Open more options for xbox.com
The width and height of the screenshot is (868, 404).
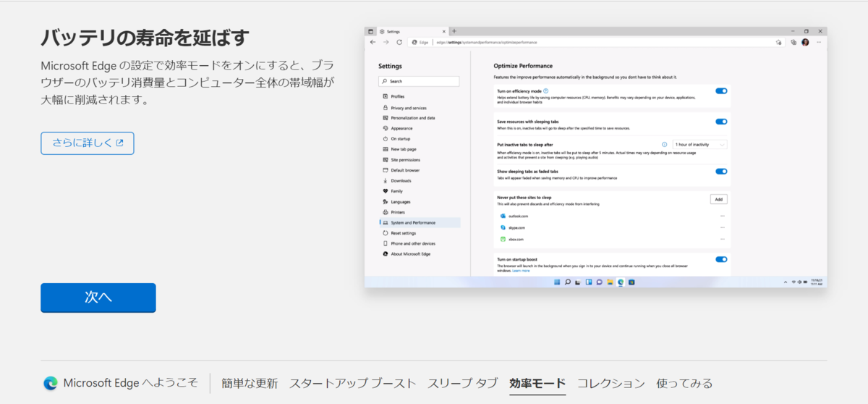(x=722, y=239)
